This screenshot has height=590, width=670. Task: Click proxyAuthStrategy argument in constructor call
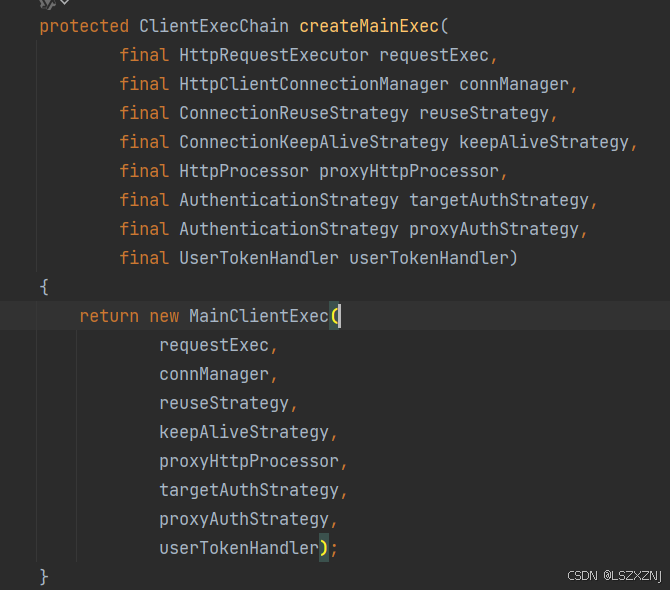[244, 520]
